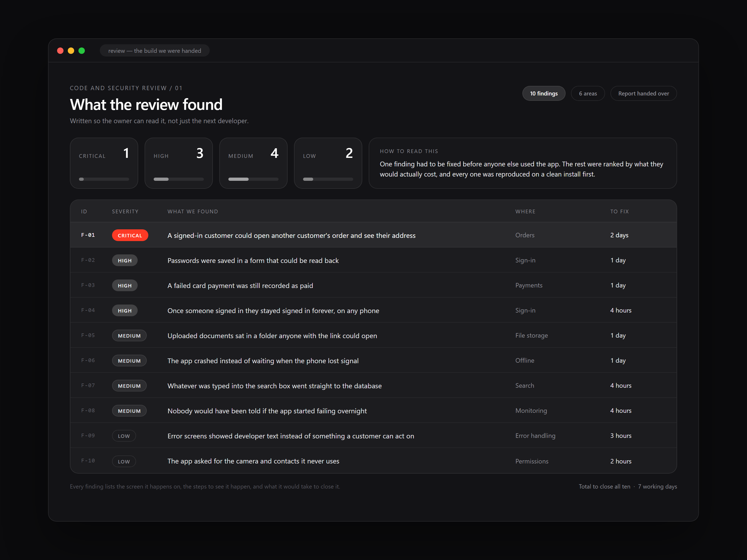The width and height of the screenshot is (747, 560).
Task: Click the "Orders" where cell
Action: click(525, 235)
